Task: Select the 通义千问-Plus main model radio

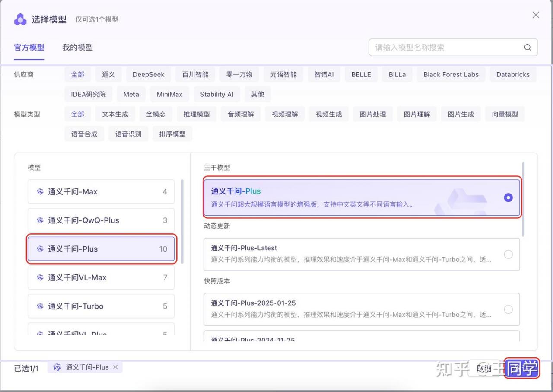Action: 508,198
